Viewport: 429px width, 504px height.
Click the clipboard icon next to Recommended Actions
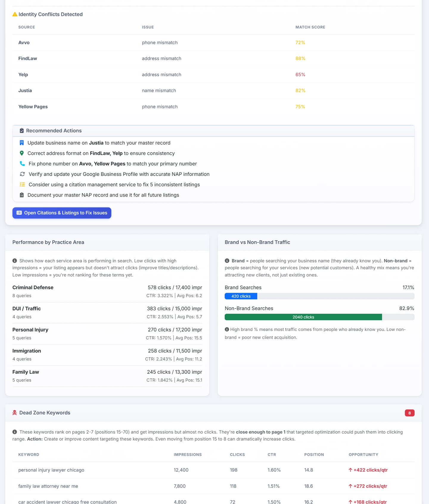22,131
